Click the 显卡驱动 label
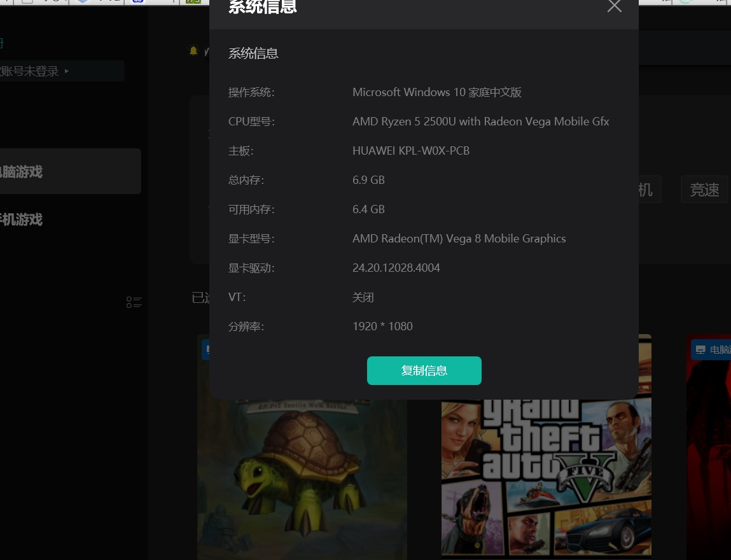The image size is (731, 560). pyautogui.click(x=251, y=268)
